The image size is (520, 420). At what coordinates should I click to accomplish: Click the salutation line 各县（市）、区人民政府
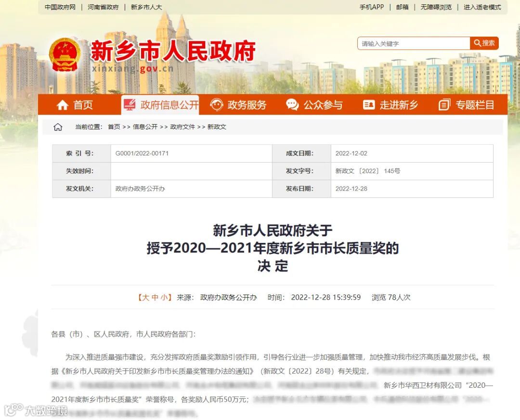(x=123, y=334)
